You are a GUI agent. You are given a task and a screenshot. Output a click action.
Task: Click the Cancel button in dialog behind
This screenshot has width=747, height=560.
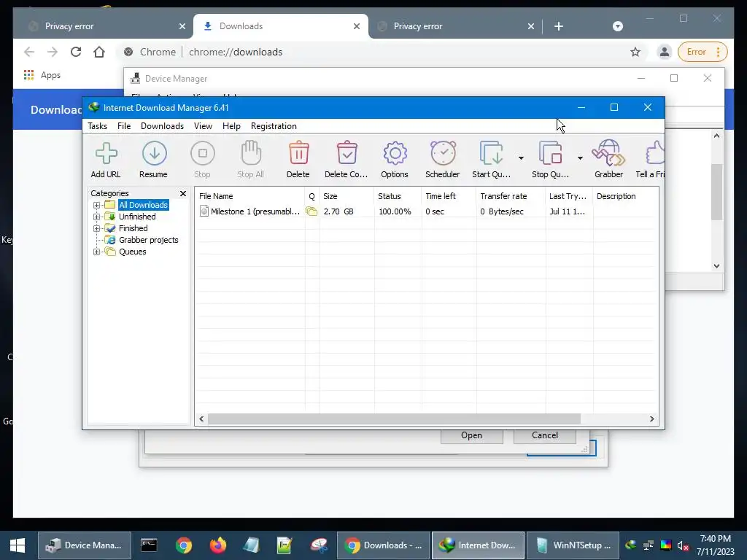point(544,436)
